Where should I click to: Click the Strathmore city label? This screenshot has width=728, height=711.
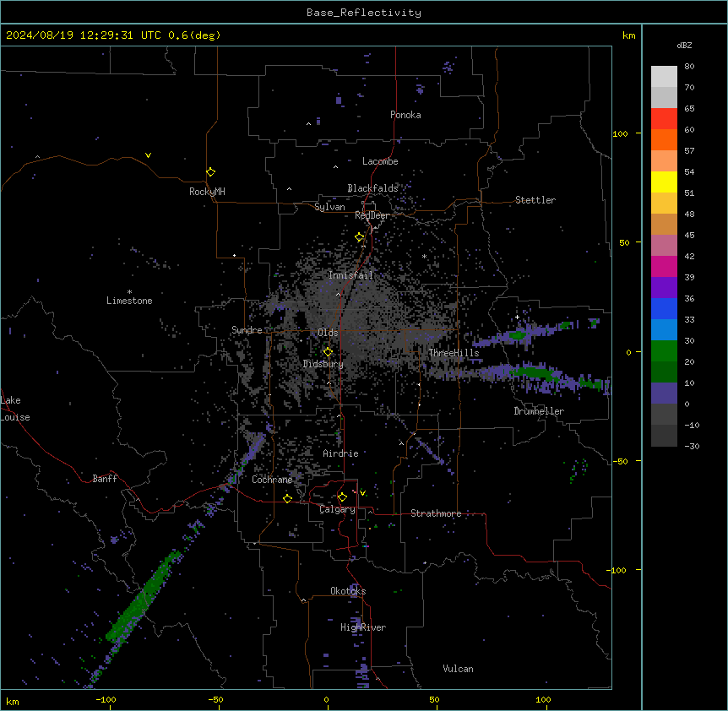pos(436,513)
